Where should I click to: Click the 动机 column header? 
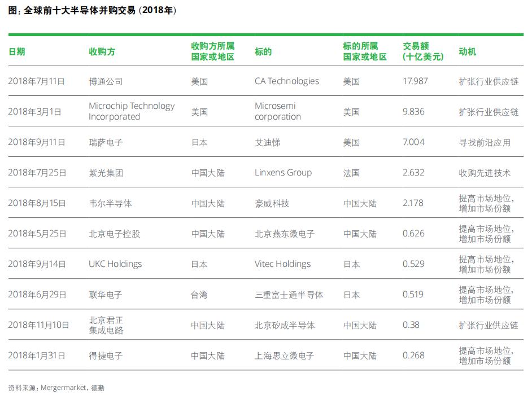pos(467,52)
